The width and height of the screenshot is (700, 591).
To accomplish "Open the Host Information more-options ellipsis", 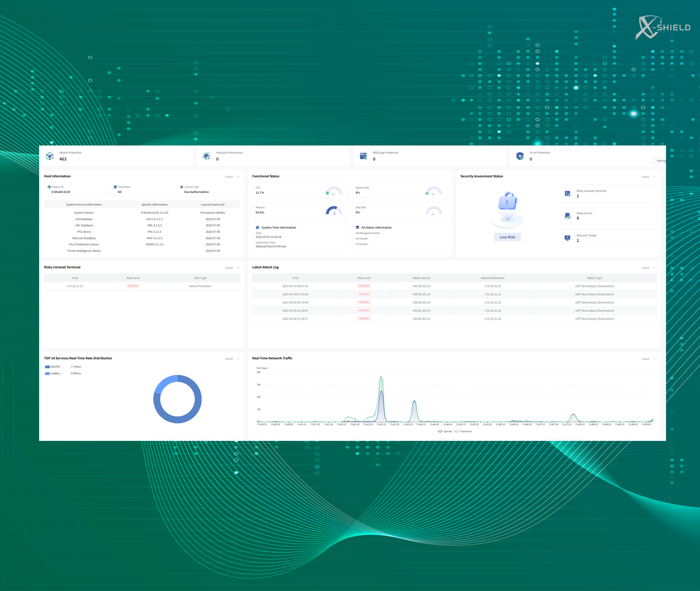I will tap(239, 177).
